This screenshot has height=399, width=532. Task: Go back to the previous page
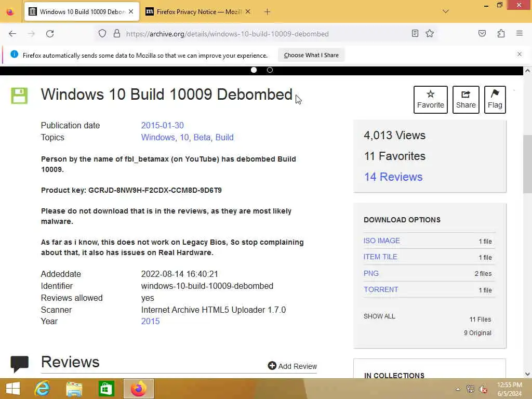point(12,34)
